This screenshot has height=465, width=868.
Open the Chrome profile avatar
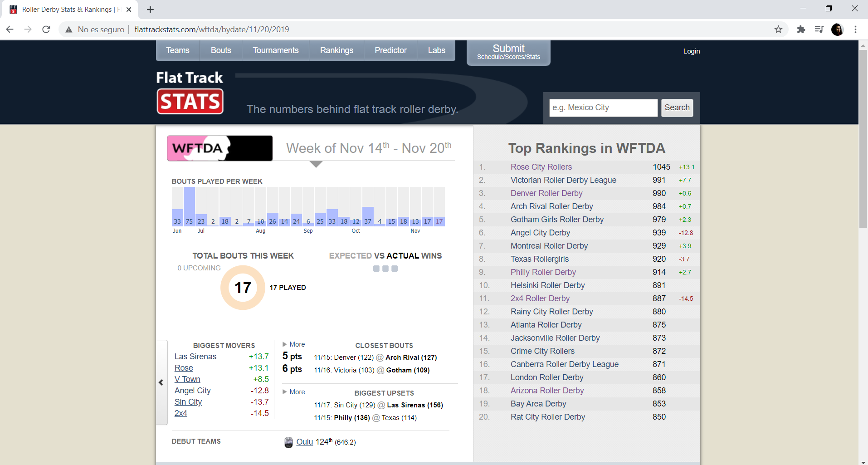coord(837,29)
